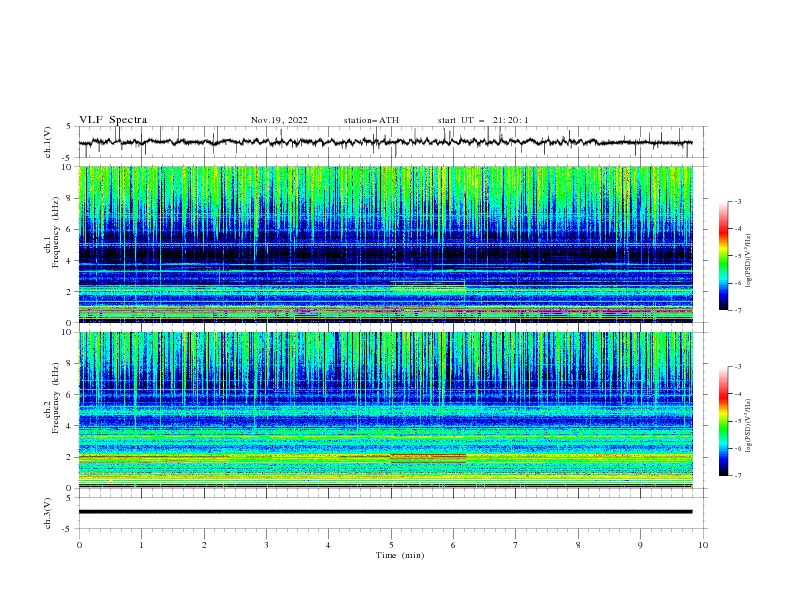Click time axis tick label "7"
The image size is (792, 612).
click(x=516, y=545)
